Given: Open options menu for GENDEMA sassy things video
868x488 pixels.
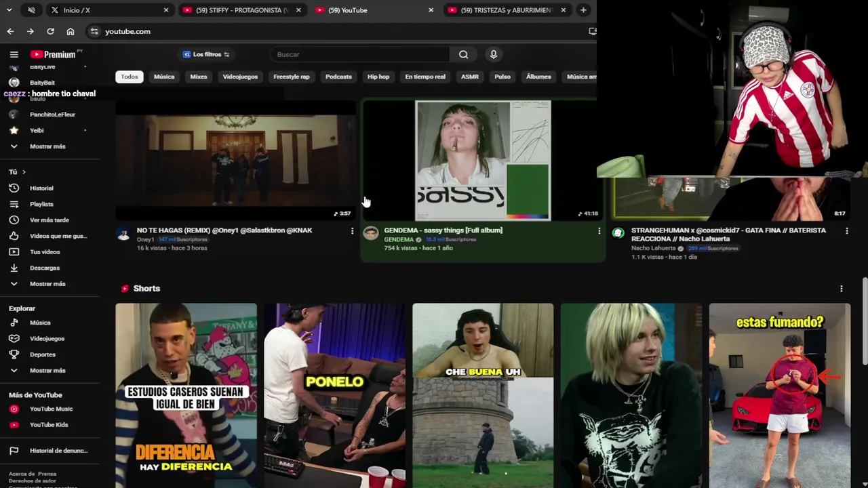Looking at the screenshot, I should pyautogui.click(x=599, y=231).
